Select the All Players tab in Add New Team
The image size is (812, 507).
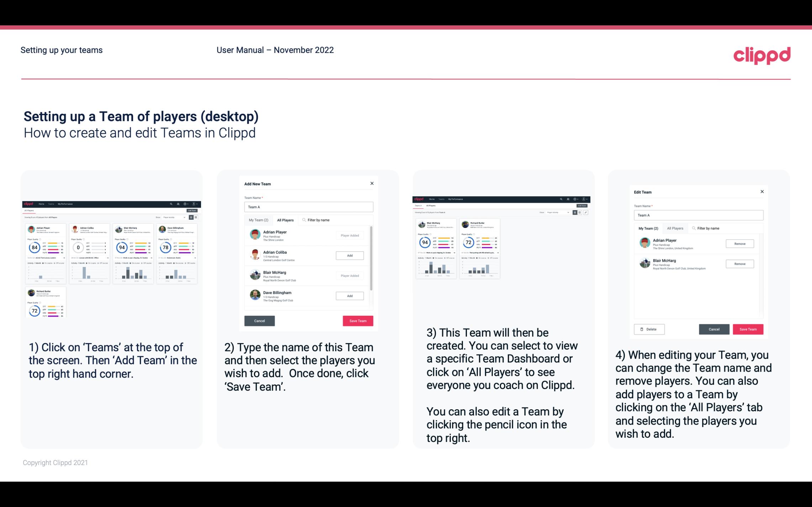click(x=285, y=220)
